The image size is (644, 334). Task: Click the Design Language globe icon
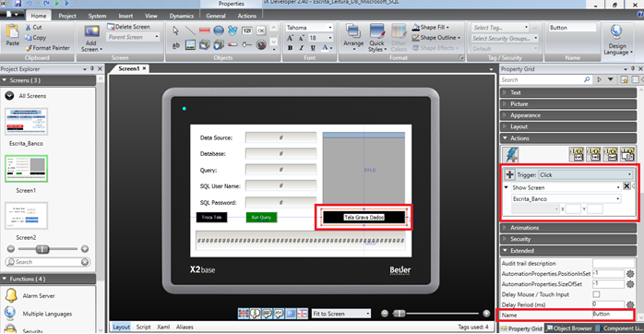pos(616,31)
